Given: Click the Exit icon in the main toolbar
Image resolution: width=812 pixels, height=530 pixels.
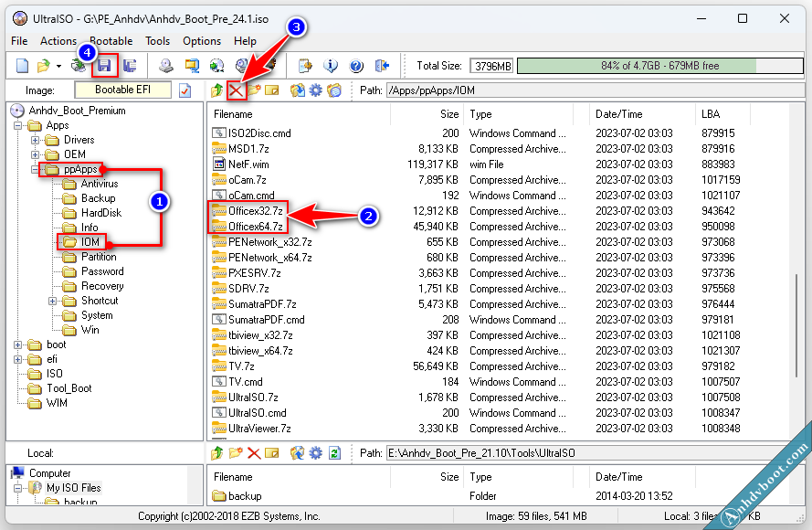Looking at the screenshot, I should [x=382, y=66].
